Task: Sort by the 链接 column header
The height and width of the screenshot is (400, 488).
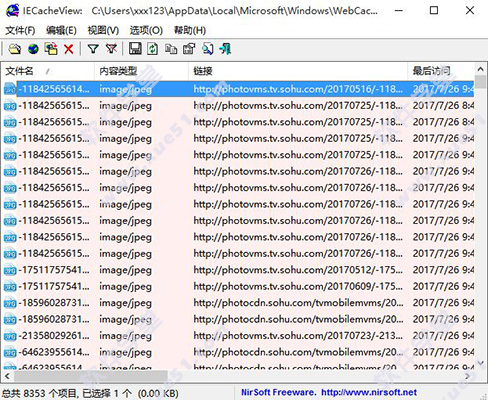Action: coord(298,71)
